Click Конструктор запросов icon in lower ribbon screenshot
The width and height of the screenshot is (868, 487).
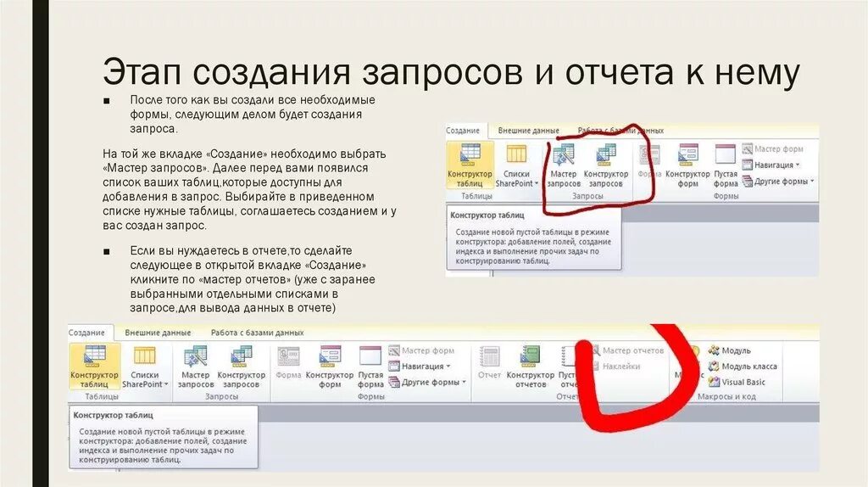pyautogui.click(x=241, y=367)
